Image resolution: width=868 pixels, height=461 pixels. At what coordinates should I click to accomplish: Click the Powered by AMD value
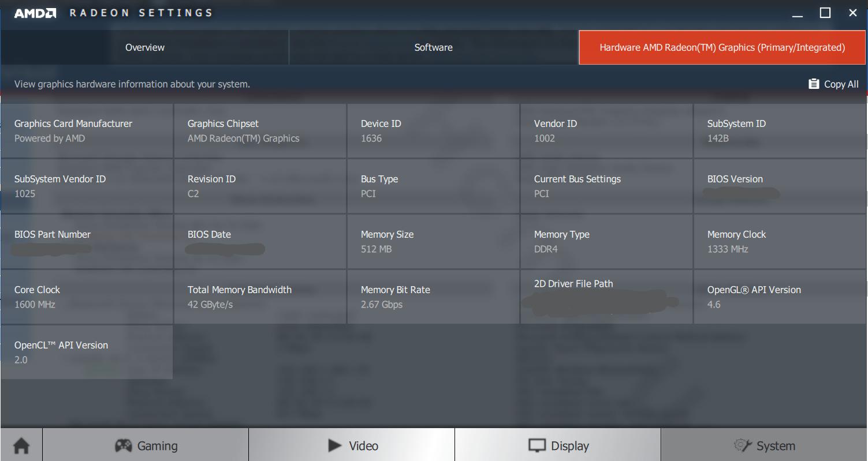coord(50,138)
